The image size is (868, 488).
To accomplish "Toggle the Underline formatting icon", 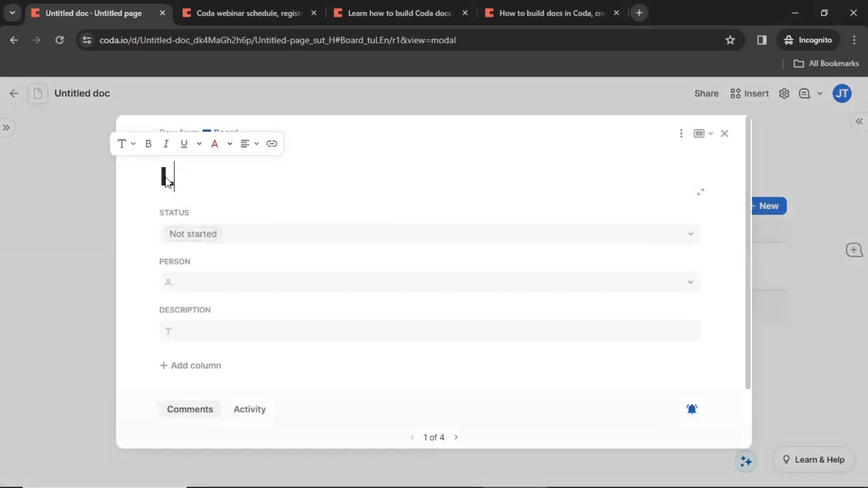I will [x=184, y=143].
